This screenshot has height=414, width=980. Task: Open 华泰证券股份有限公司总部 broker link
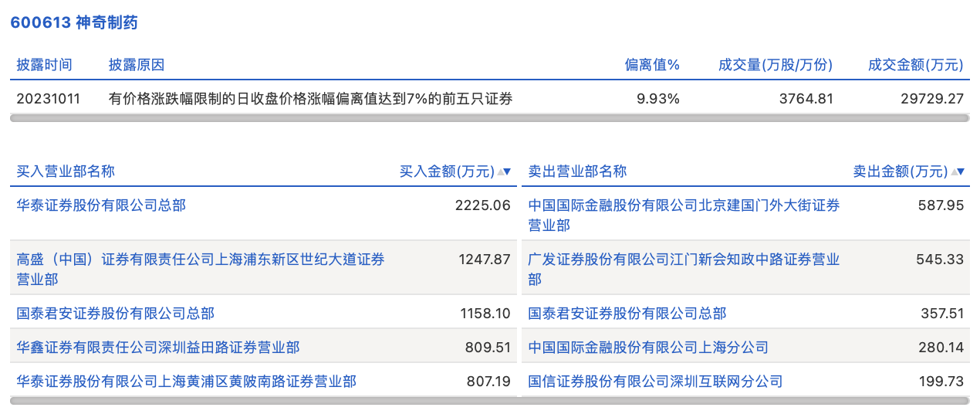pos(101,205)
